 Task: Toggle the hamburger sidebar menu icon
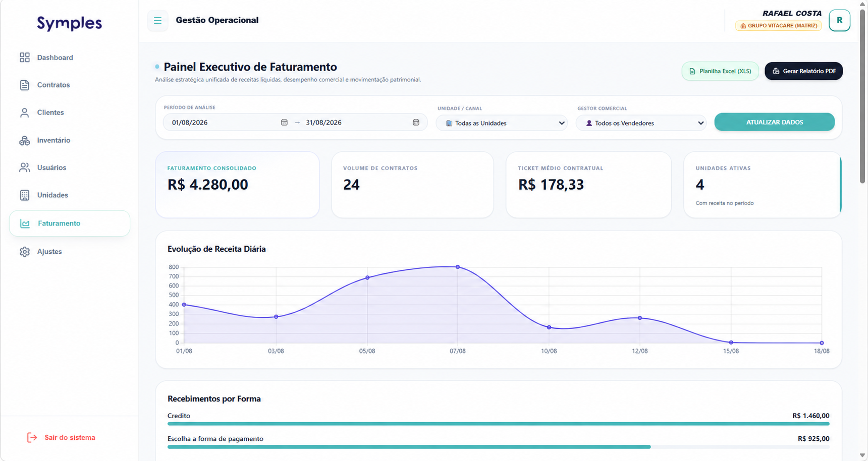[x=157, y=21]
